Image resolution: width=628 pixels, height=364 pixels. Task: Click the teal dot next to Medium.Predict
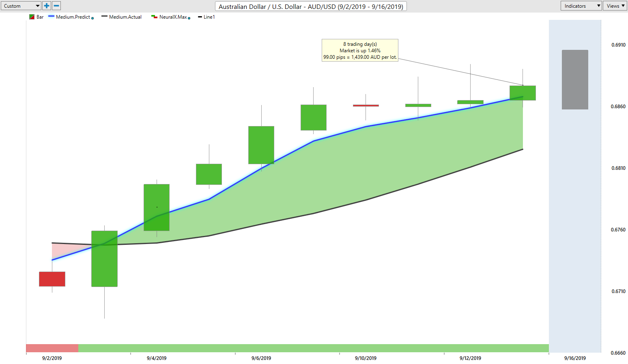click(x=92, y=18)
